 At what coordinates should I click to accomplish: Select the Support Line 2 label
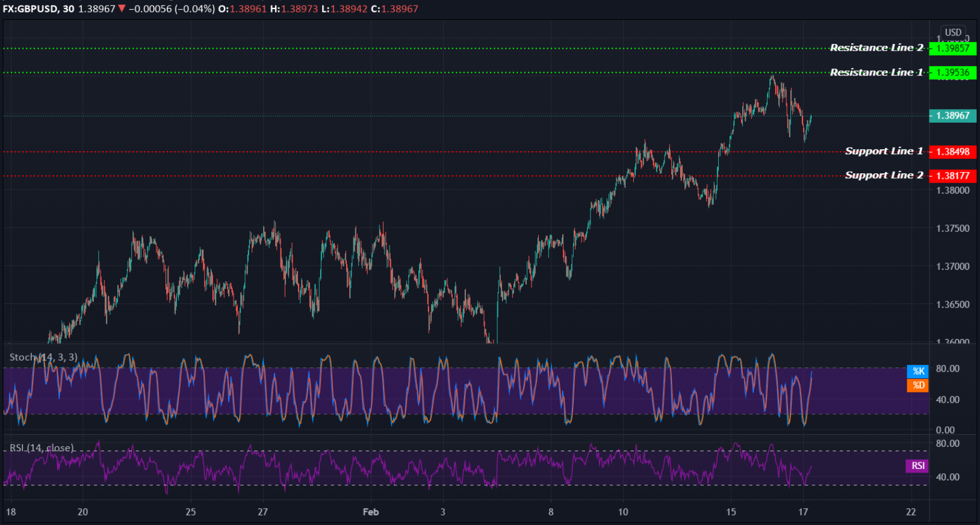point(884,175)
